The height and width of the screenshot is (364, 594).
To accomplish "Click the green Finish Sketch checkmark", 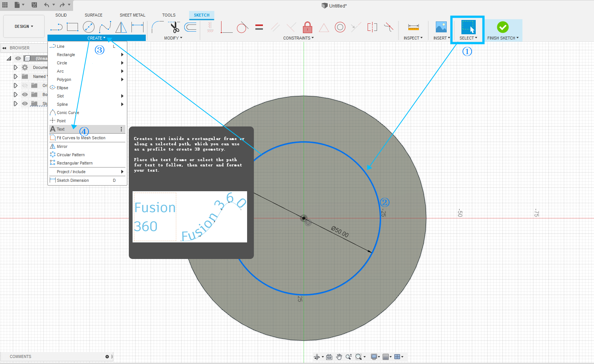I will [502, 27].
